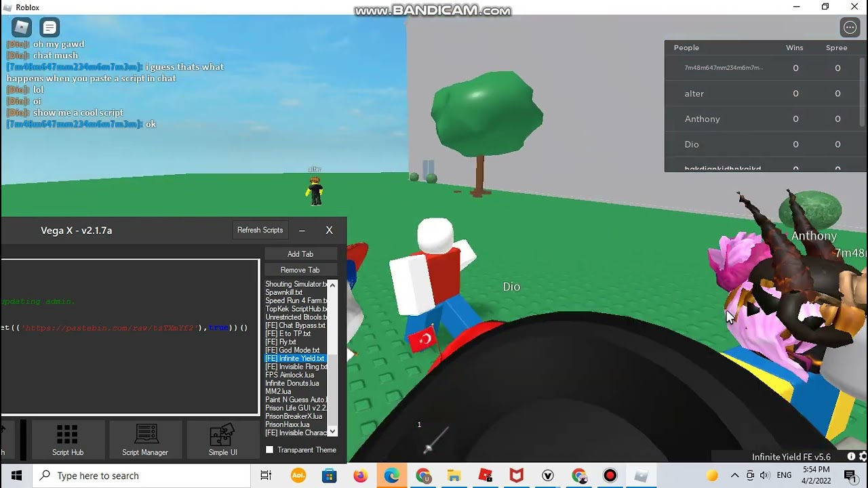Select [FE] Invisible Fling script

[296, 367]
